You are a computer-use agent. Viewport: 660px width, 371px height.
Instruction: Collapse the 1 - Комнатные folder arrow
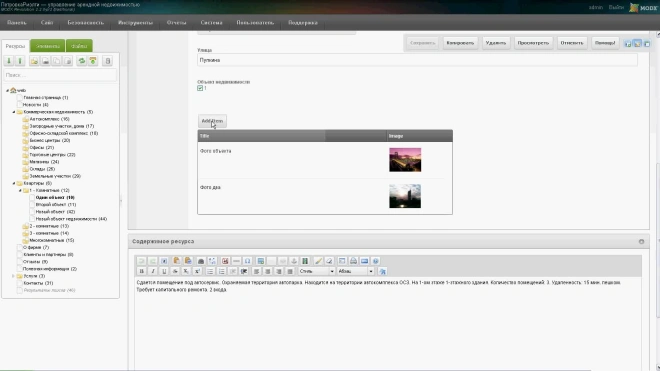(x=20, y=190)
